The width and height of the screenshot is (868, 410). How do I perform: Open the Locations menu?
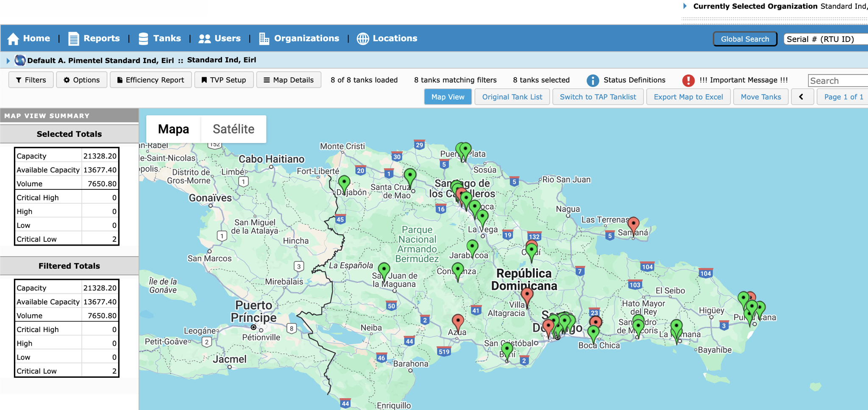(395, 39)
